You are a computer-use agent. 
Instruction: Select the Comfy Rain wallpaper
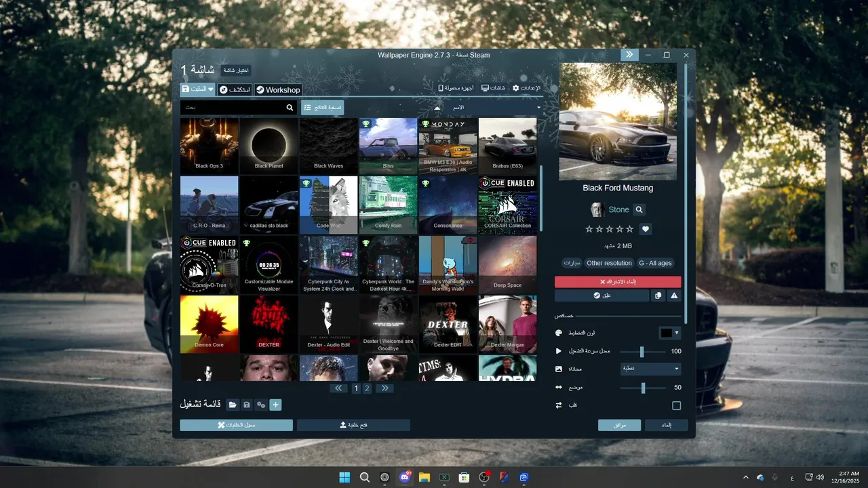[x=388, y=205]
